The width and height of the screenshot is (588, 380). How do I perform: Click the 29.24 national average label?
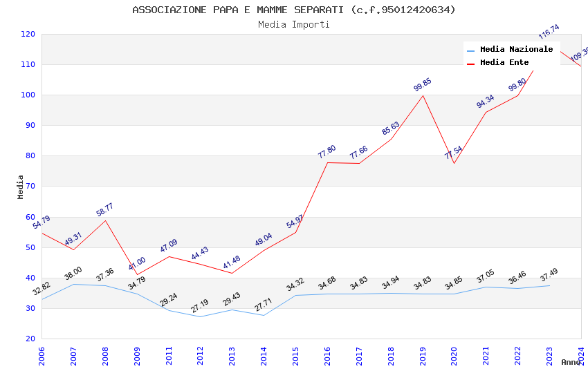169,299
